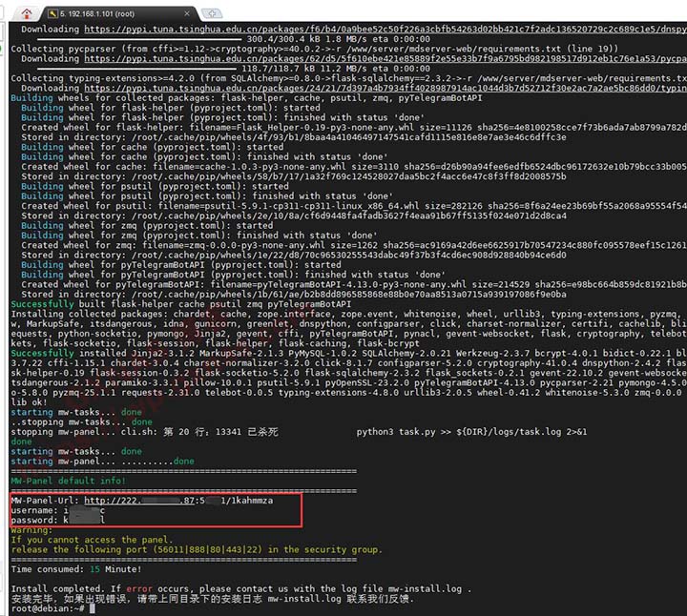This screenshot has height=616, width=687.
Task: Open a new session tab
Action: click(x=212, y=14)
